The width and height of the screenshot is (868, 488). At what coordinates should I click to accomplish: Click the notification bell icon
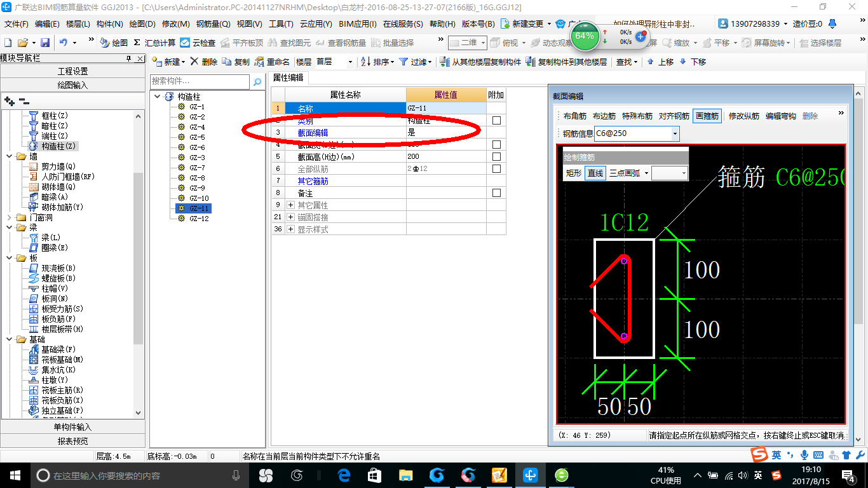[833, 24]
